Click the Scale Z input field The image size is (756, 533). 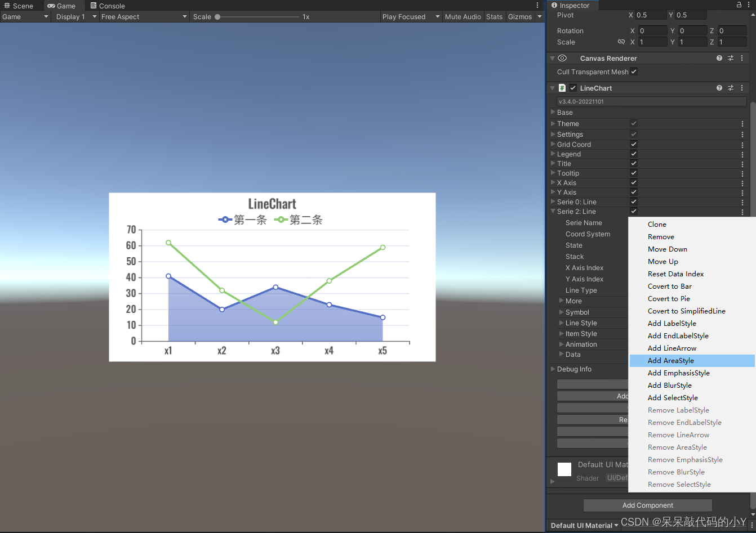[x=732, y=42]
